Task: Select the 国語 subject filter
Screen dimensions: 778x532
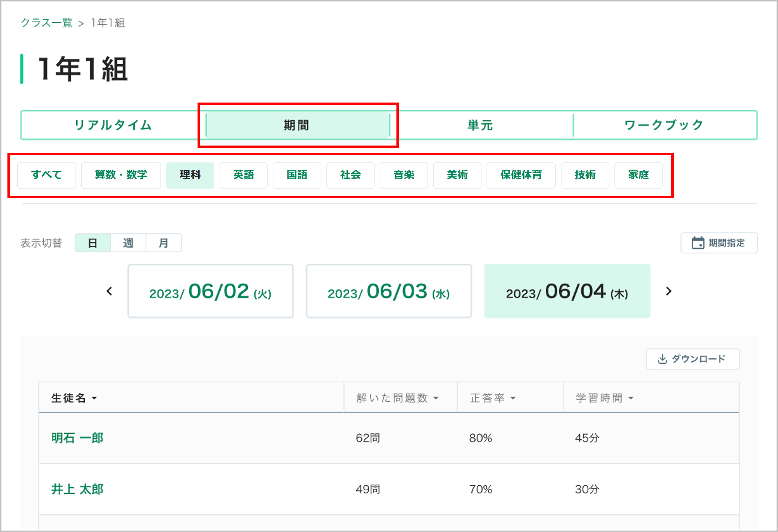Action: (297, 175)
